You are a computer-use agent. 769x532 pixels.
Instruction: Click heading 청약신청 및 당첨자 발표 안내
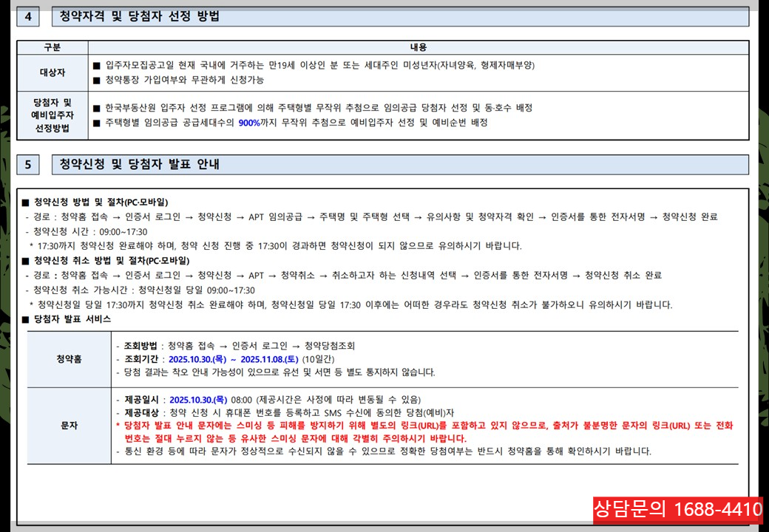pos(139,165)
